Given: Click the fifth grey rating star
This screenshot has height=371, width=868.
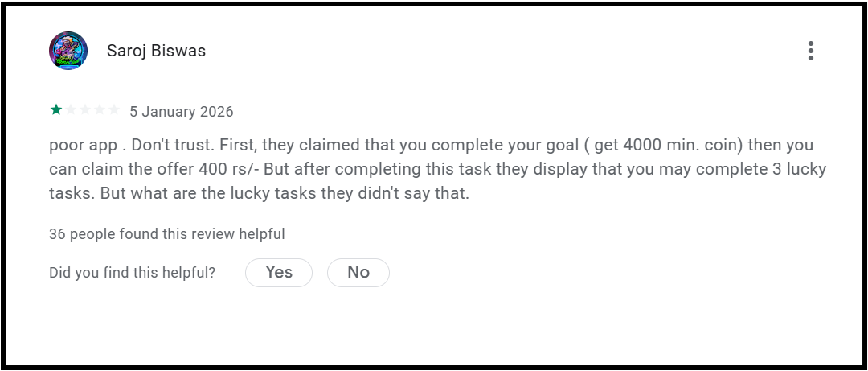Looking at the screenshot, I should (x=114, y=110).
